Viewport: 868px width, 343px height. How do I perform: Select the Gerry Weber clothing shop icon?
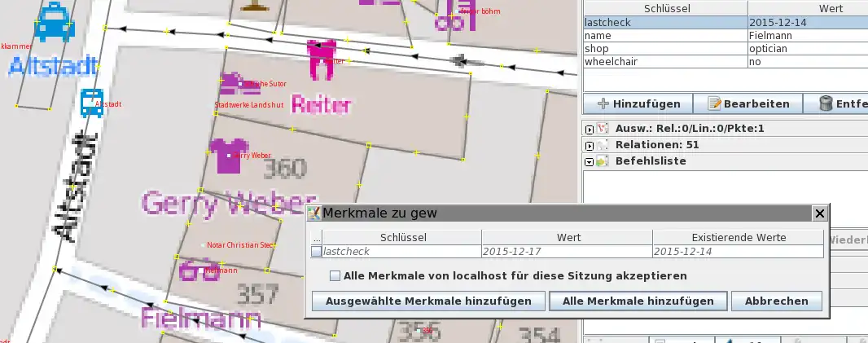223,155
